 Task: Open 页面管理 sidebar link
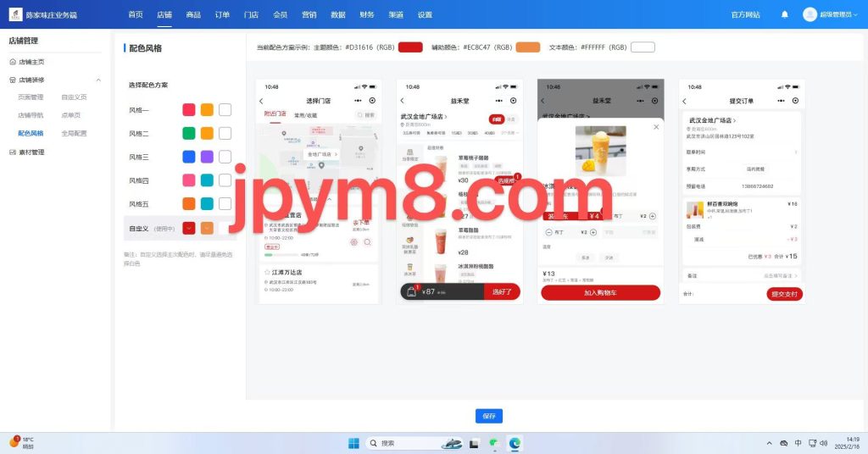point(31,97)
